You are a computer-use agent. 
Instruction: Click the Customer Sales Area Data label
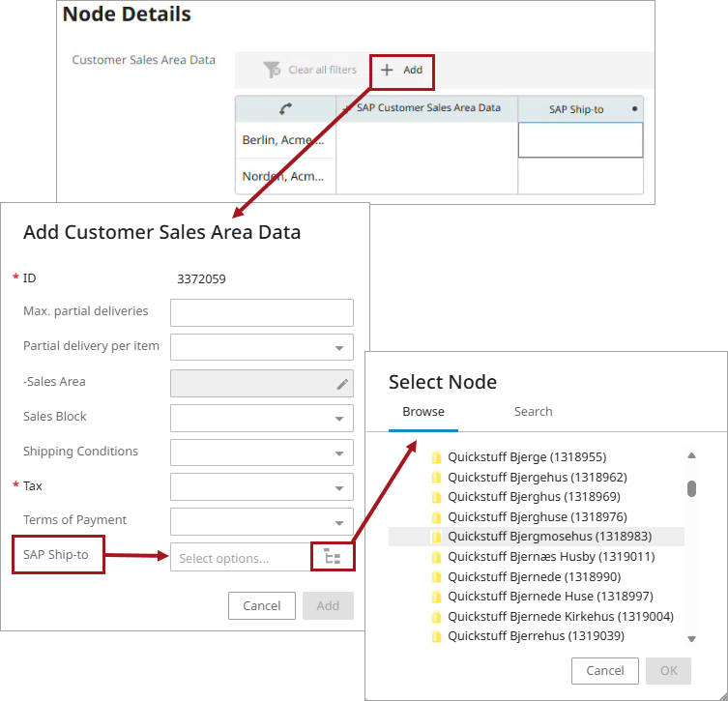(x=143, y=60)
